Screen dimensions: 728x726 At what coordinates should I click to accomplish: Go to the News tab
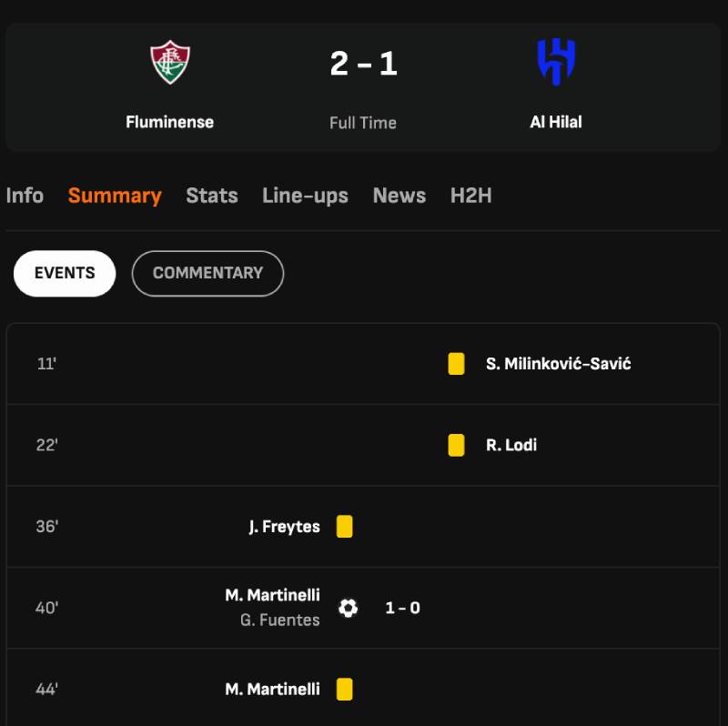(x=399, y=196)
